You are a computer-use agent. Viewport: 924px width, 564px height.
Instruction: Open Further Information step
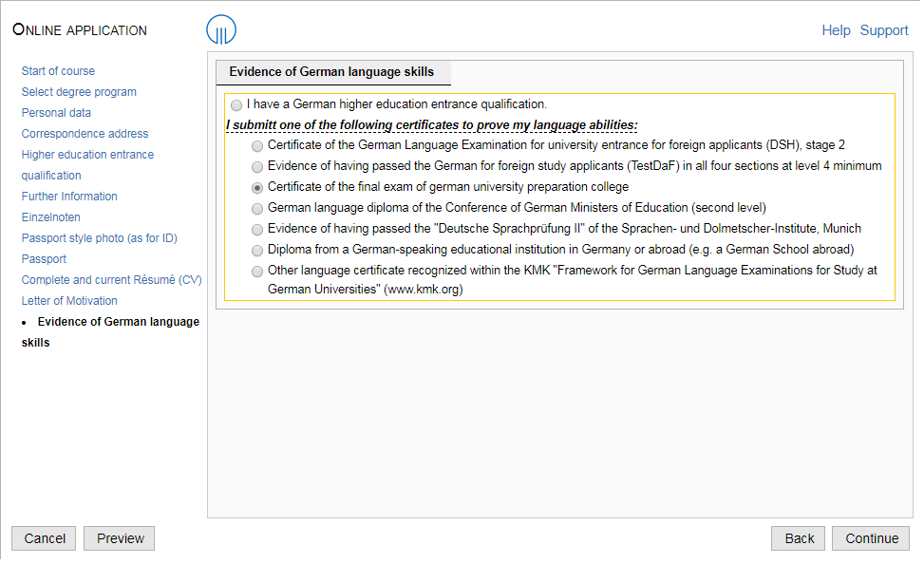69,197
